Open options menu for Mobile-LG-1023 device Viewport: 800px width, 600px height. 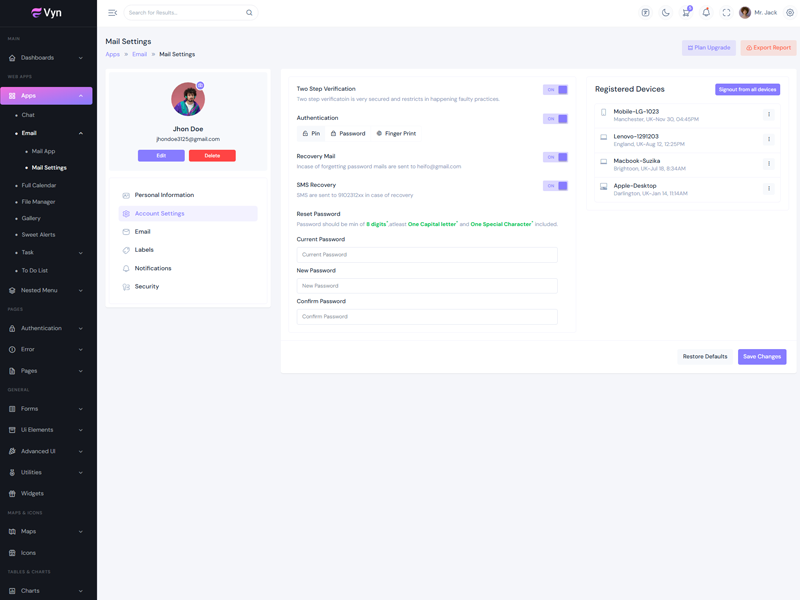click(769, 114)
